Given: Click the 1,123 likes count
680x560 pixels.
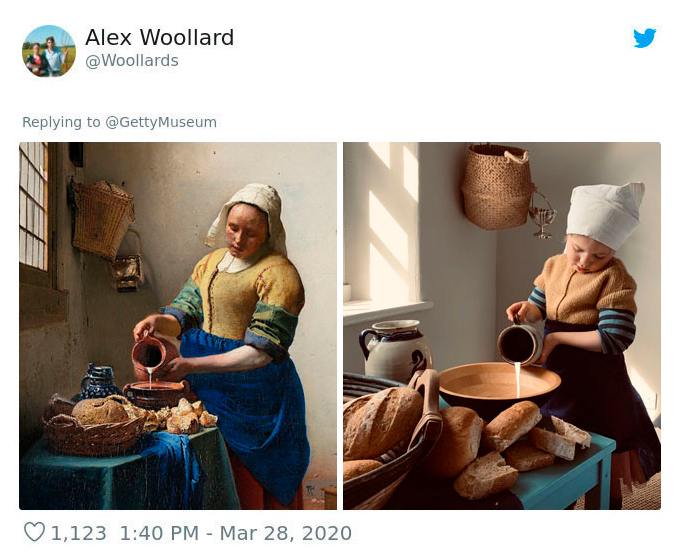Looking at the screenshot, I should tap(78, 533).
